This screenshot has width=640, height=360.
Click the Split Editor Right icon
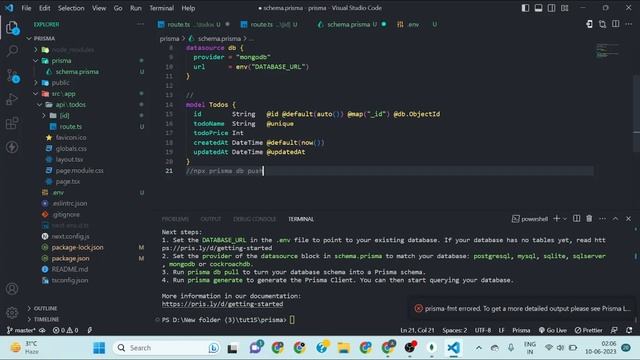tap(616, 24)
